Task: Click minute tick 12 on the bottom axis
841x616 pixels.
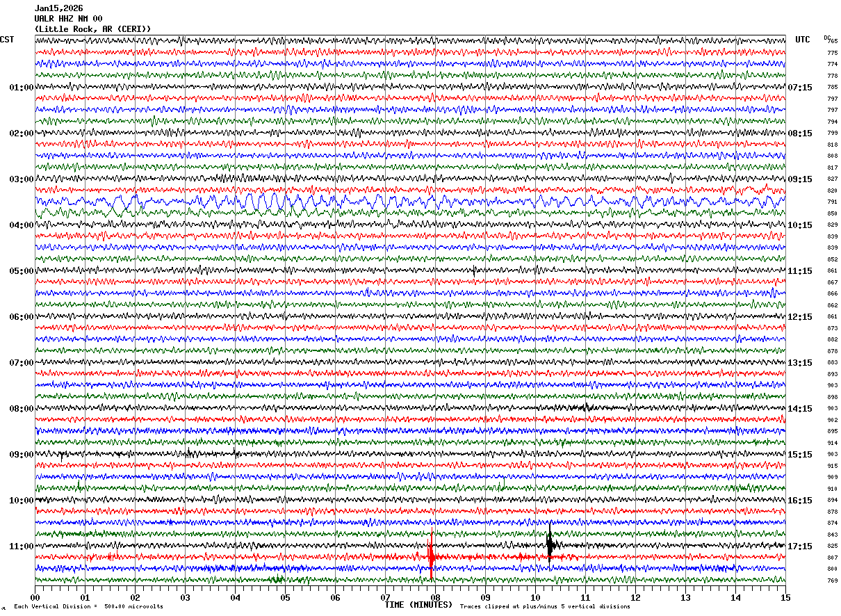Action: pyautogui.click(x=635, y=597)
